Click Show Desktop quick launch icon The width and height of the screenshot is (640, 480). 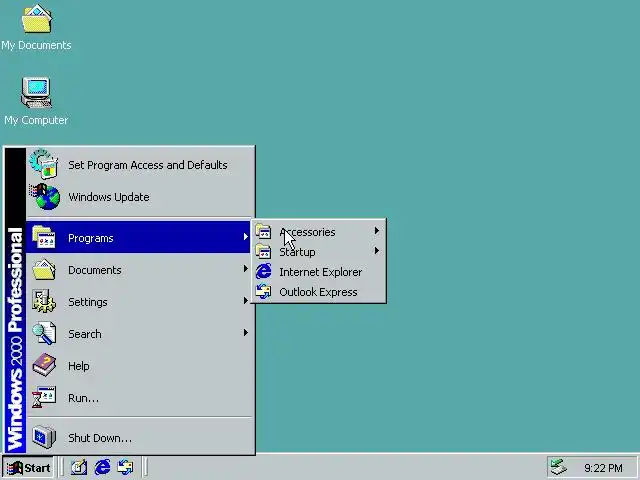point(78,467)
